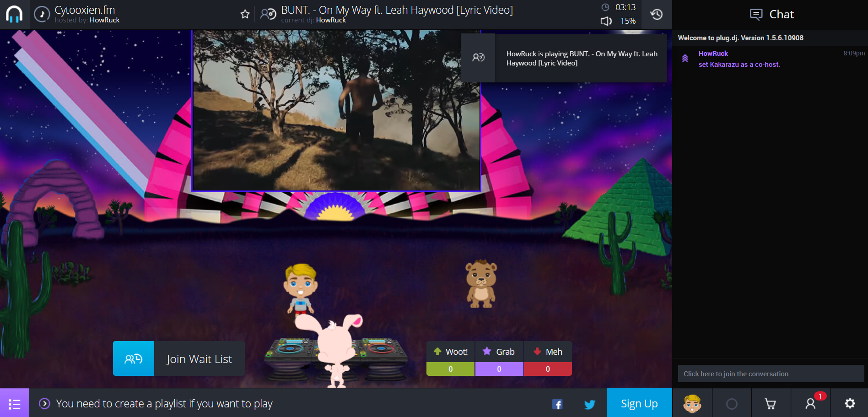Viewport: 868px width, 417px height.
Task: Click 'set Kakarazu as a co-host' message
Action: point(739,65)
